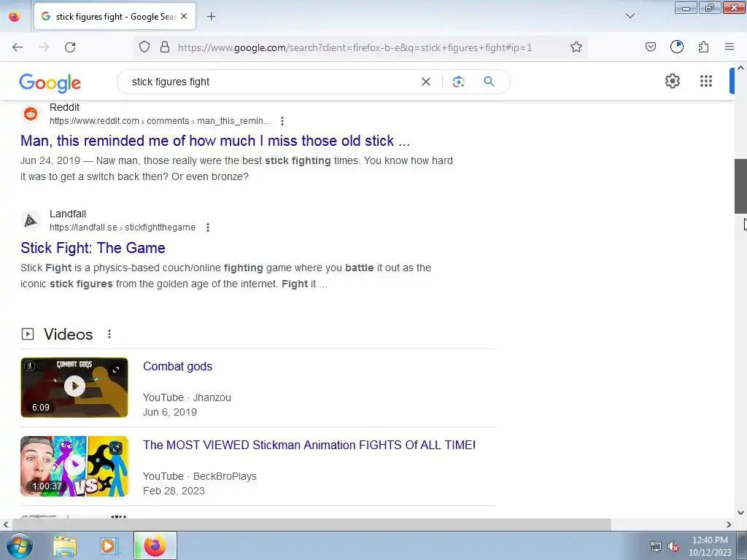Click the scroll right arrow
Viewport: 747px width, 560px height.
(729, 524)
